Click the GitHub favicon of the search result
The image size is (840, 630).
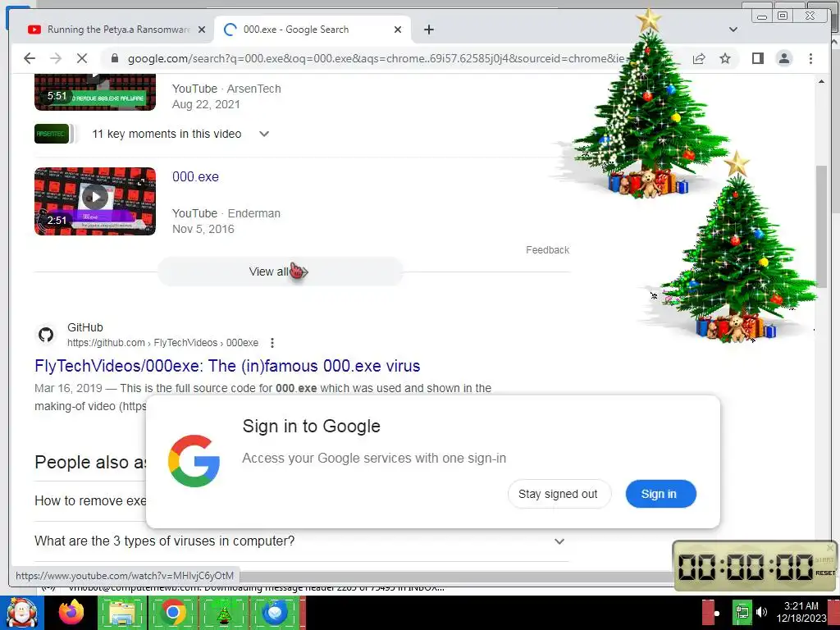[46, 335]
